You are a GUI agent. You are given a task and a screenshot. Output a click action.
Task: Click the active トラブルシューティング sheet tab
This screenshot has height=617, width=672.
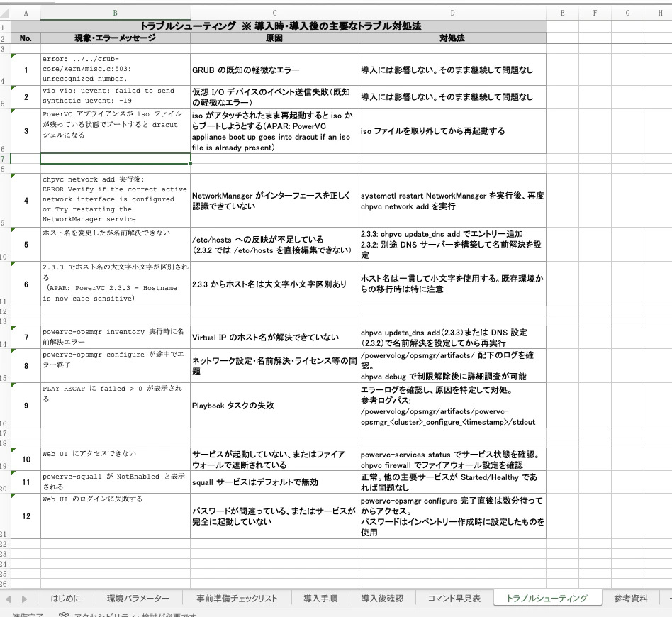(x=547, y=598)
